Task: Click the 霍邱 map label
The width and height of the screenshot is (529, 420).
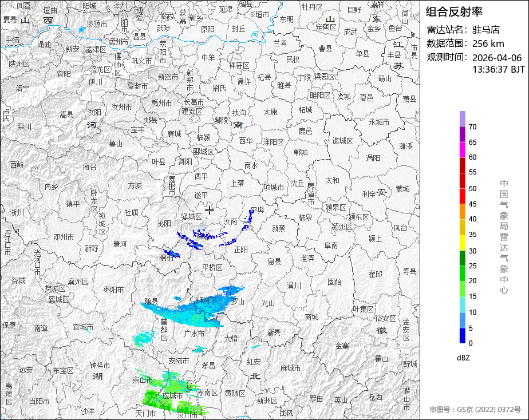Action: [x=375, y=274]
